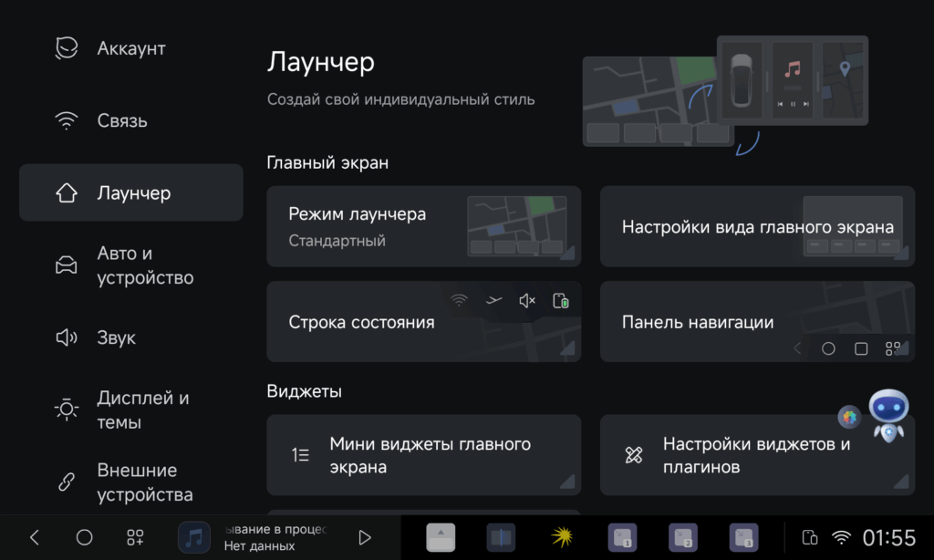Click the launcher preview illustration at top
The width and height of the screenshot is (934, 560).
click(x=725, y=96)
